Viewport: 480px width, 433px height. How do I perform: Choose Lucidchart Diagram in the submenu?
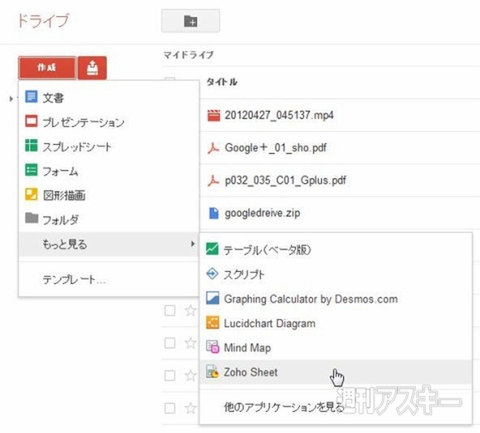point(336,323)
